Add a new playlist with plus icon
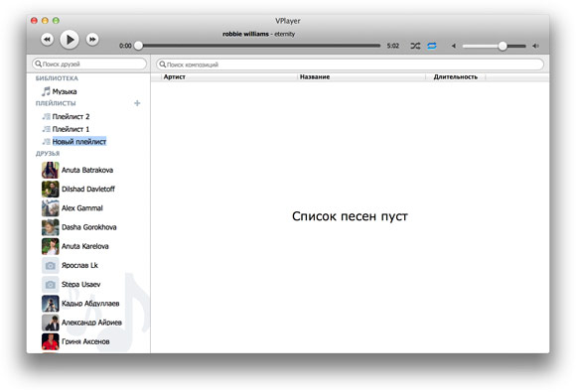 click(137, 103)
